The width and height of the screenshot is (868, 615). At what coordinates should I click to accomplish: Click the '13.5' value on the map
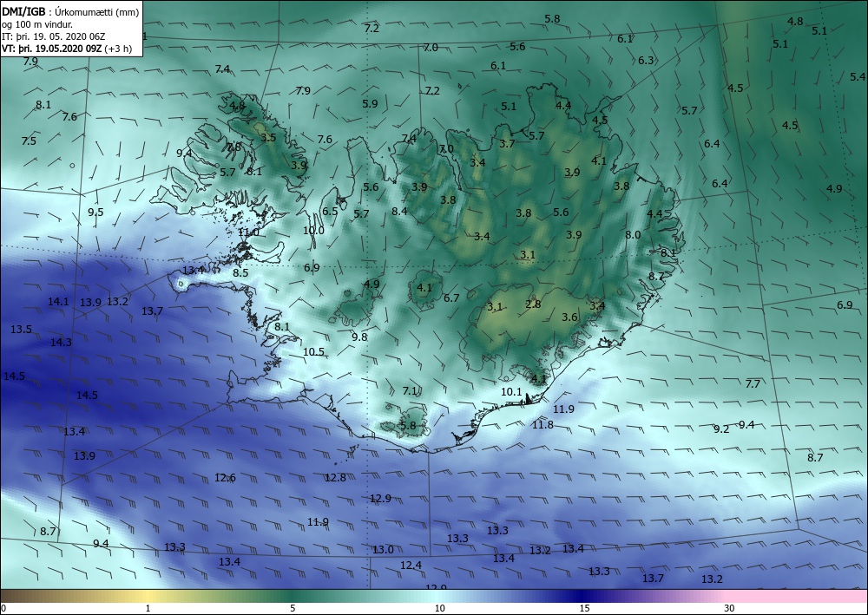pyautogui.click(x=21, y=330)
